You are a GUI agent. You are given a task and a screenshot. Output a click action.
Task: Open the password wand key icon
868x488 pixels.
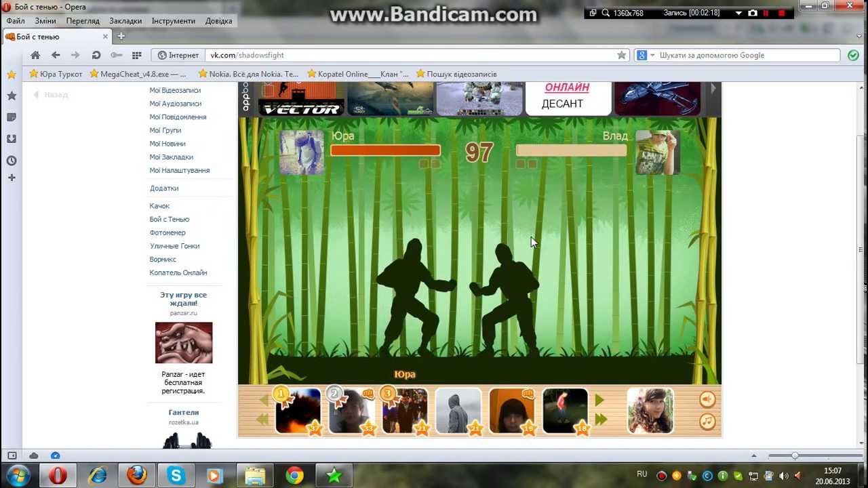[x=117, y=56]
